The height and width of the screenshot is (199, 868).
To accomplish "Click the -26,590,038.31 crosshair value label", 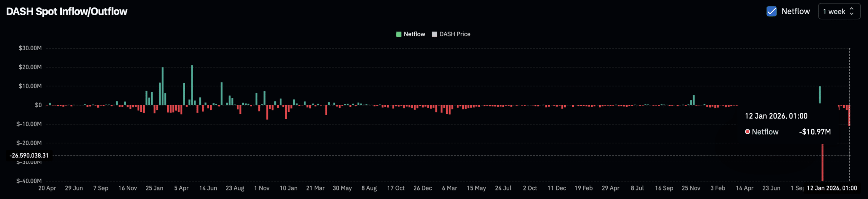I will (x=29, y=156).
